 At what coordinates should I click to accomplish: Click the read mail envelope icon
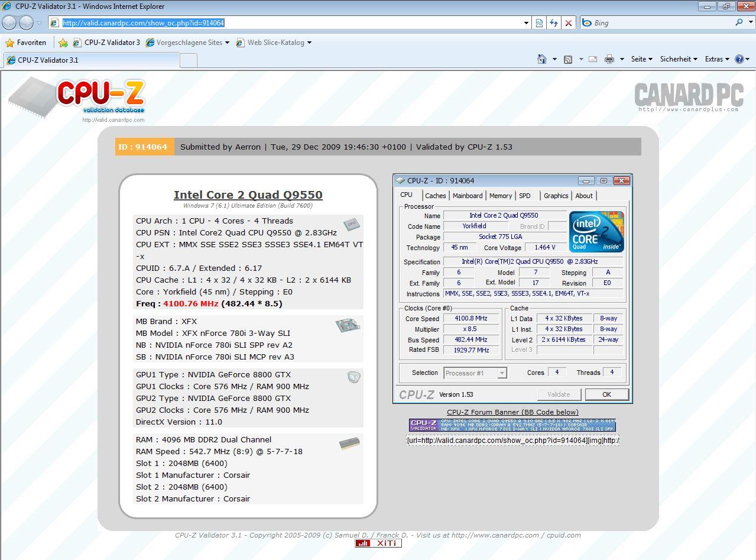(593, 59)
